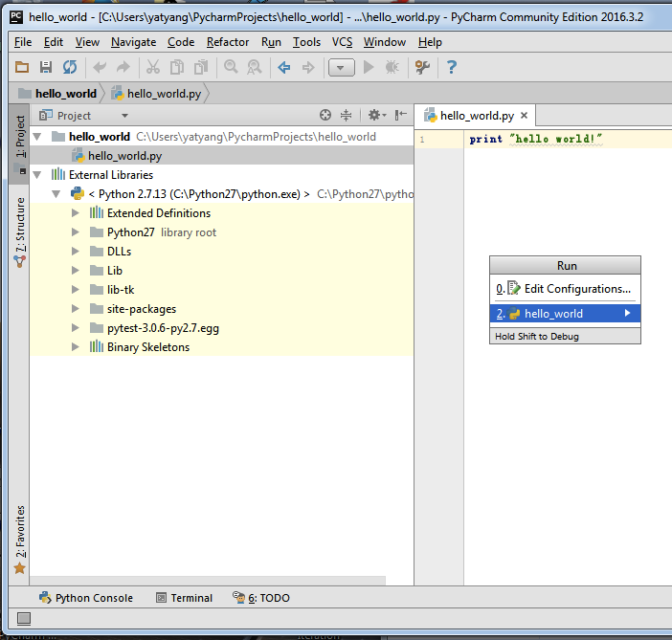Toggle the 7: Structure side tool window
This screenshot has width=672, height=640.
click(x=20, y=232)
